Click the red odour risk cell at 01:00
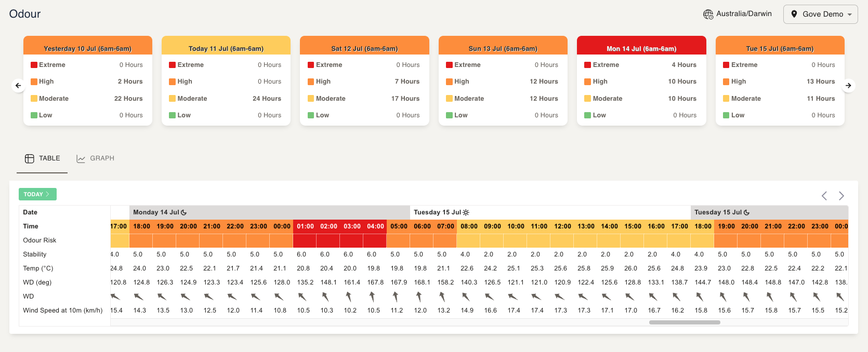 (x=305, y=240)
